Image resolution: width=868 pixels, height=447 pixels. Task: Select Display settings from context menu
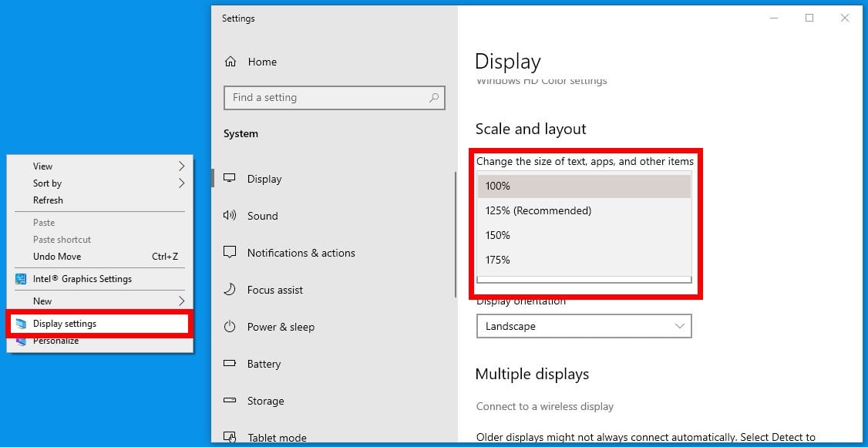click(x=65, y=324)
